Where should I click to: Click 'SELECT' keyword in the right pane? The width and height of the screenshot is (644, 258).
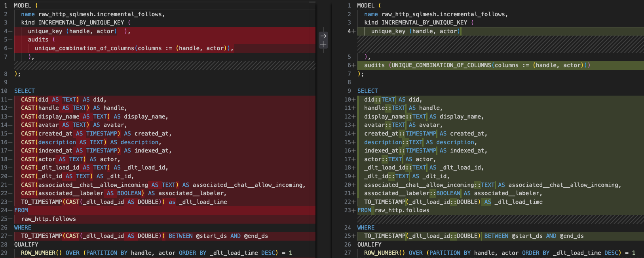click(x=368, y=91)
